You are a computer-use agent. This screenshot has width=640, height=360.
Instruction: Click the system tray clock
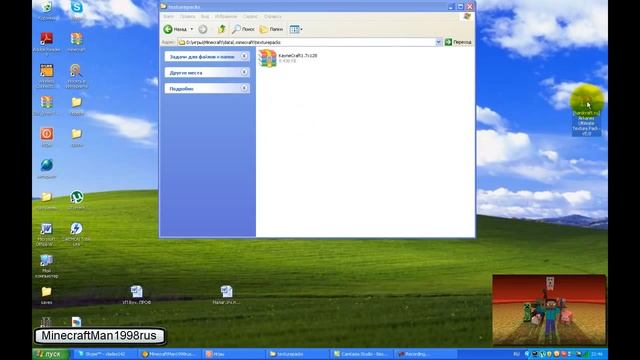point(597,354)
